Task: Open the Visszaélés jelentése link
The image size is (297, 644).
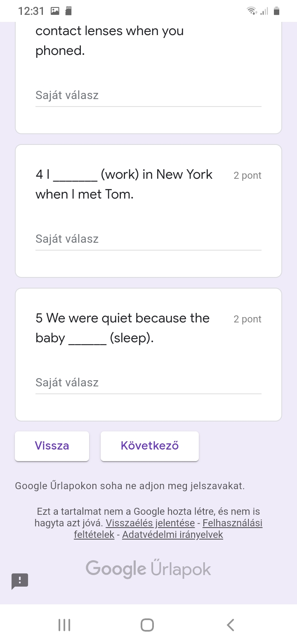Action: 150,523
